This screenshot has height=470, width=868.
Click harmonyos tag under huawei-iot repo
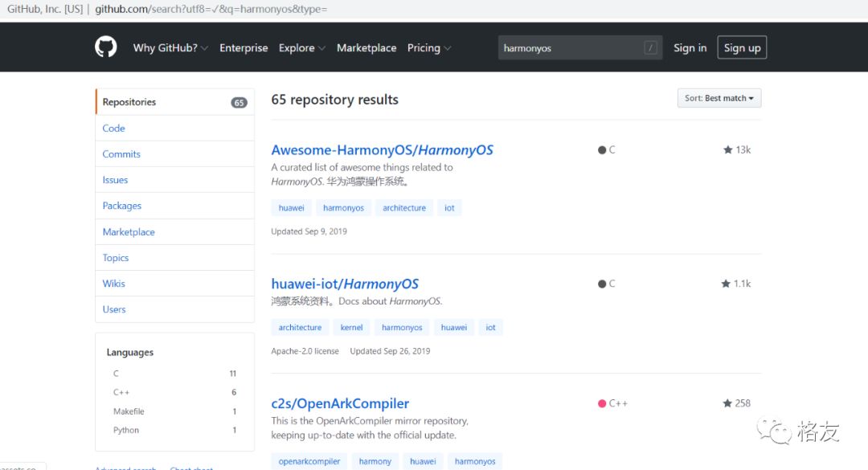(x=402, y=327)
